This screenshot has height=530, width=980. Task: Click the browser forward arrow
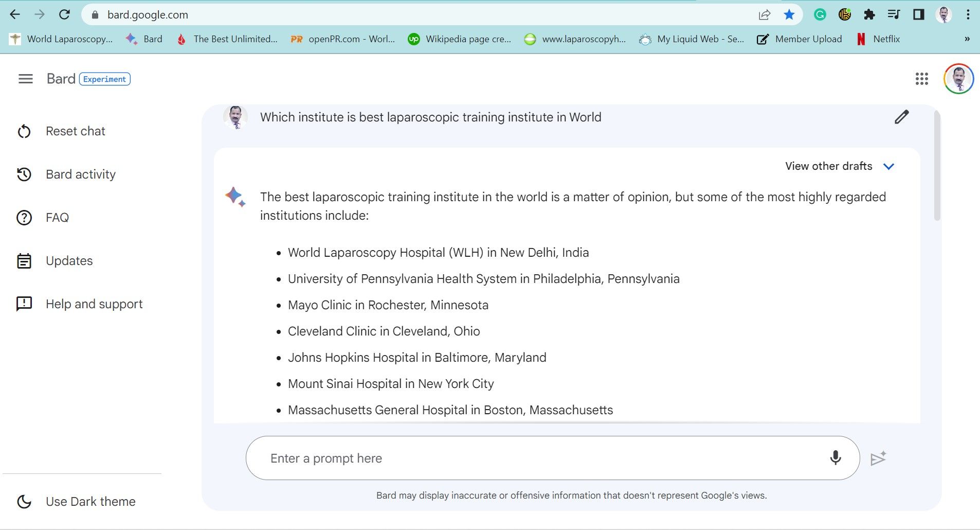40,14
